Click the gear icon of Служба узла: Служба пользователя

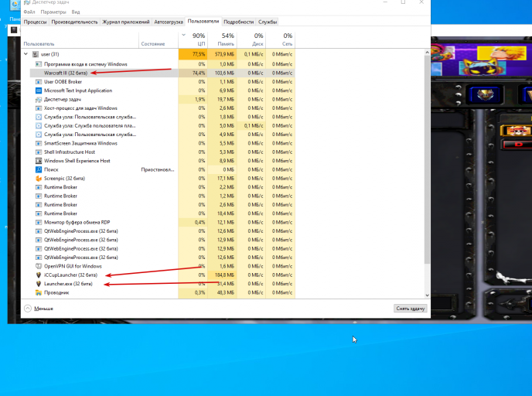pyautogui.click(x=39, y=125)
